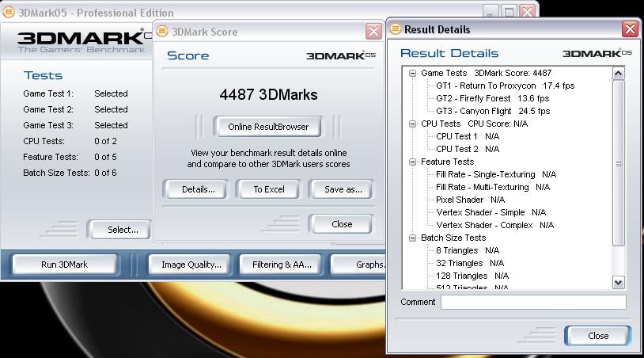
Task: Click the red X on Result Details window
Action: tap(630, 29)
